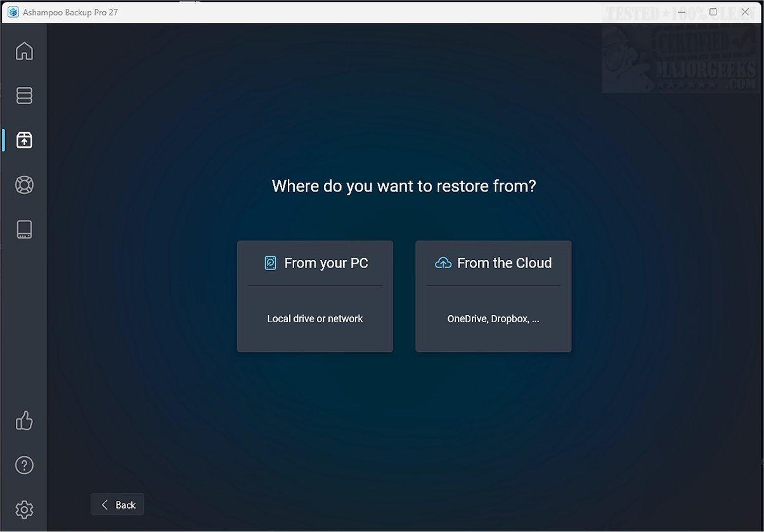This screenshot has height=532, width=764.
Task: Open the rescue lifebuoy icon
Action: pyautogui.click(x=24, y=185)
